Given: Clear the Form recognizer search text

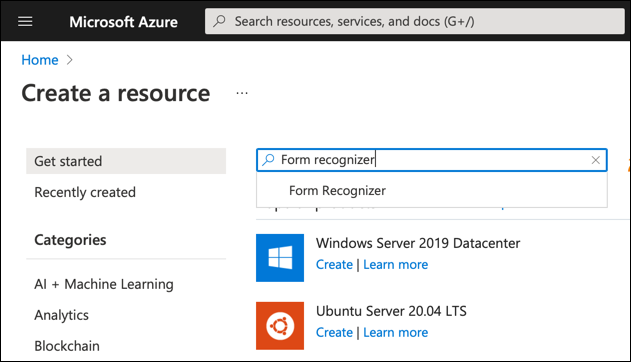Looking at the screenshot, I should [596, 160].
